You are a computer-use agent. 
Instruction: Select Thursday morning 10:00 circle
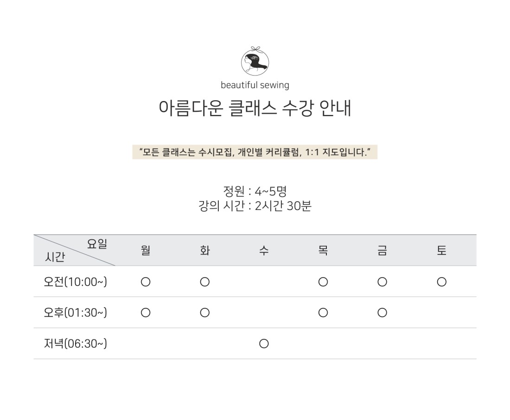tap(323, 282)
